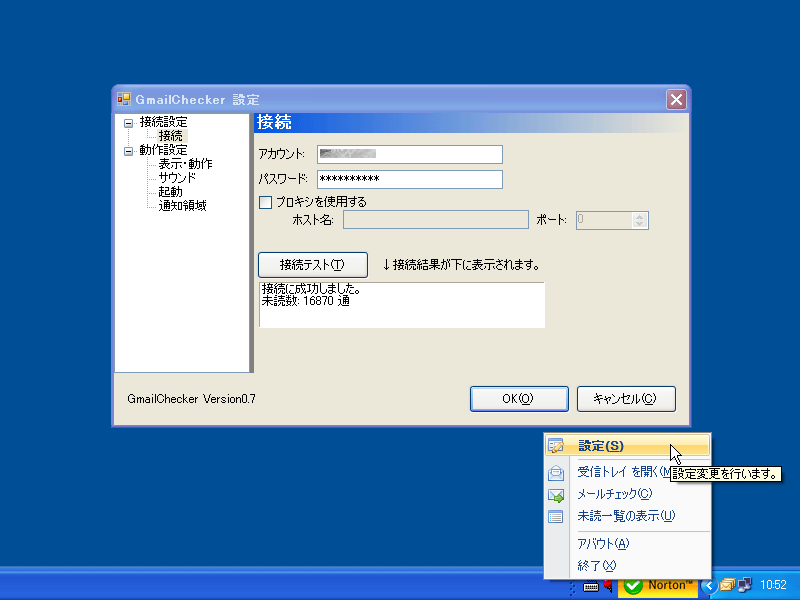
Task: Click the keyboard icon on taskbar
Action: point(591,587)
